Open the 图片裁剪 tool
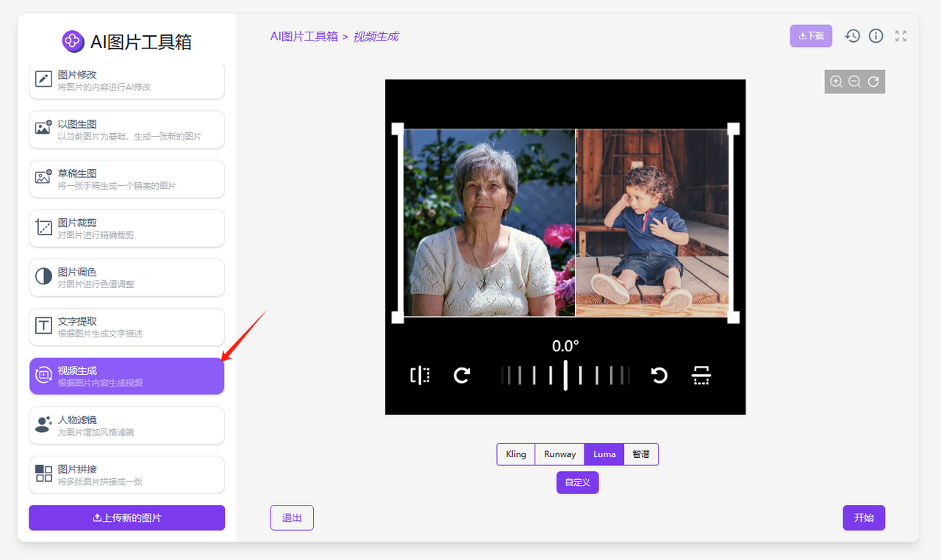Image resolution: width=941 pixels, height=560 pixels. click(126, 228)
